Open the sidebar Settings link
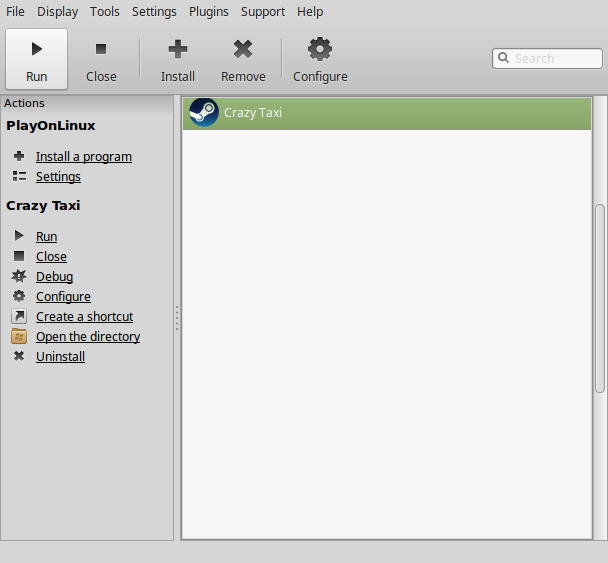Viewport: 608px width, 563px height. click(x=58, y=177)
